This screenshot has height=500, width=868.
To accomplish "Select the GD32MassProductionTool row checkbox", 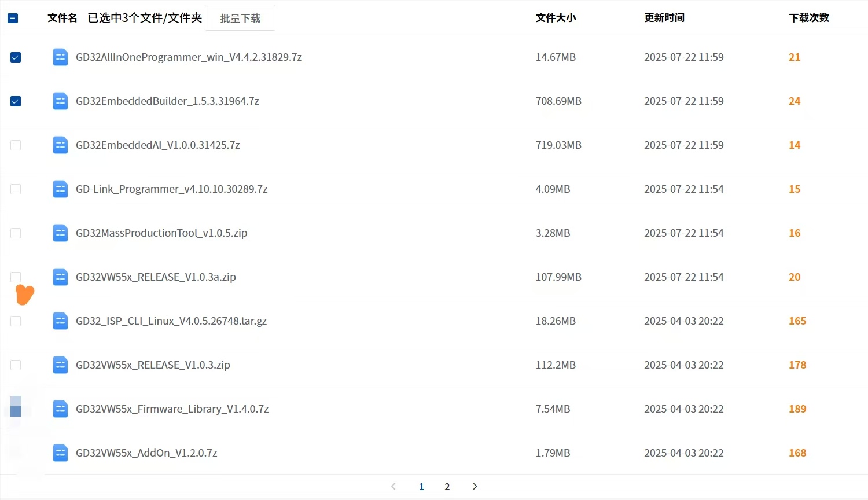I will click(16, 233).
